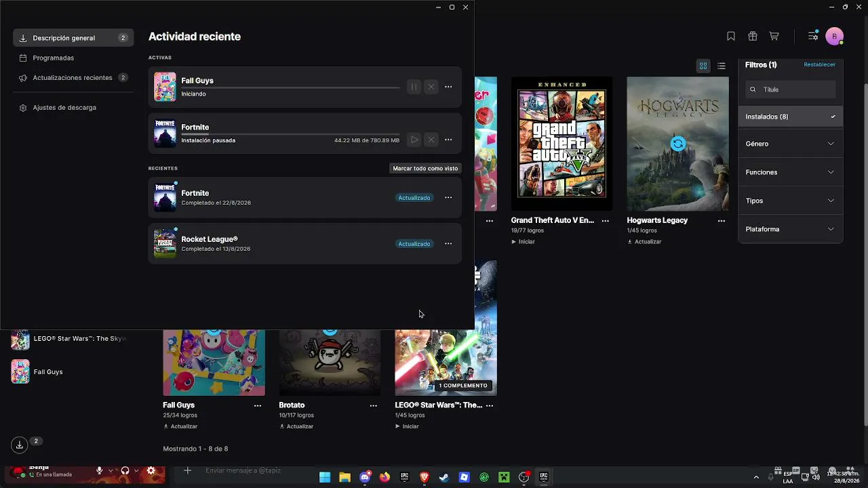Click the 1 COMPLEMENTO badge
868x488 pixels.
(x=463, y=386)
